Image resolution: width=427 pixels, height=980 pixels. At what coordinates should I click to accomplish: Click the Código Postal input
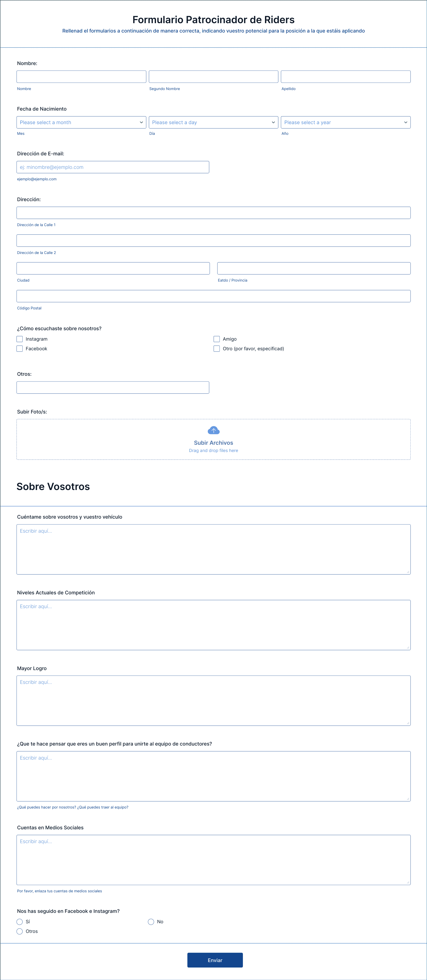click(213, 296)
